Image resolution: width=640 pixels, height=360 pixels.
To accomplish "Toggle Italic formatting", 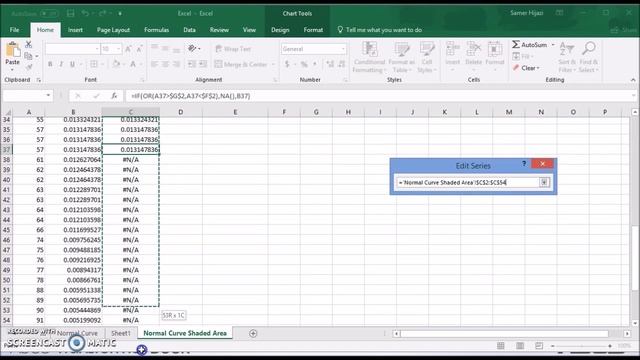I will (61, 64).
